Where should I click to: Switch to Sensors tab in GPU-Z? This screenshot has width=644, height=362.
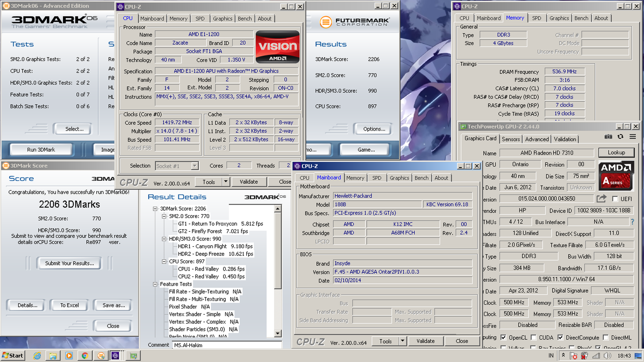[511, 139]
